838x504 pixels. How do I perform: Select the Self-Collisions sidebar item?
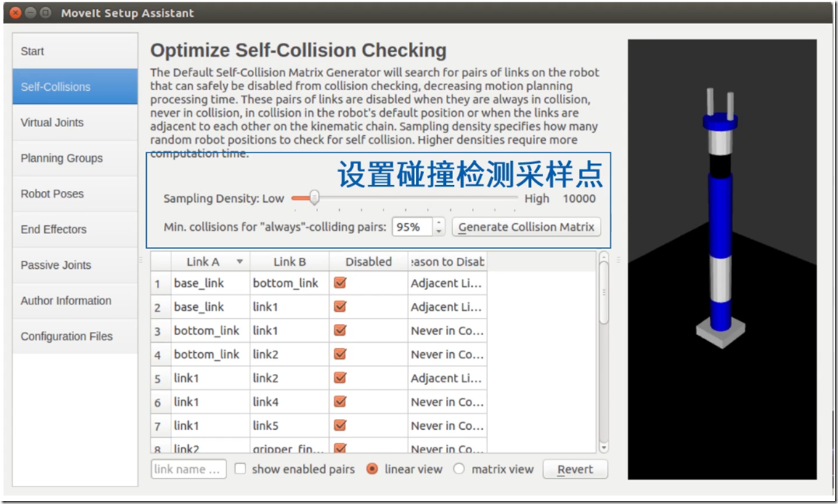coord(75,86)
